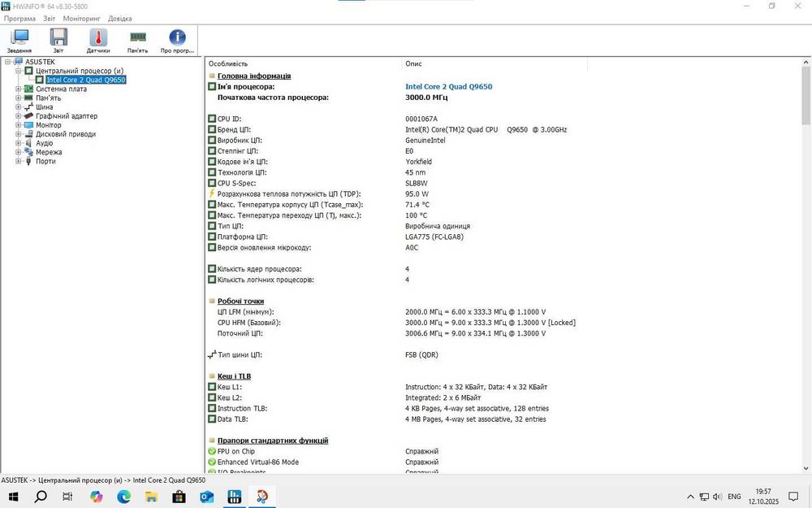Click the chip icon beside Кількість ядер процесора
Screen dimensions: 812x508
pyautogui.click(x=212, y=269)
